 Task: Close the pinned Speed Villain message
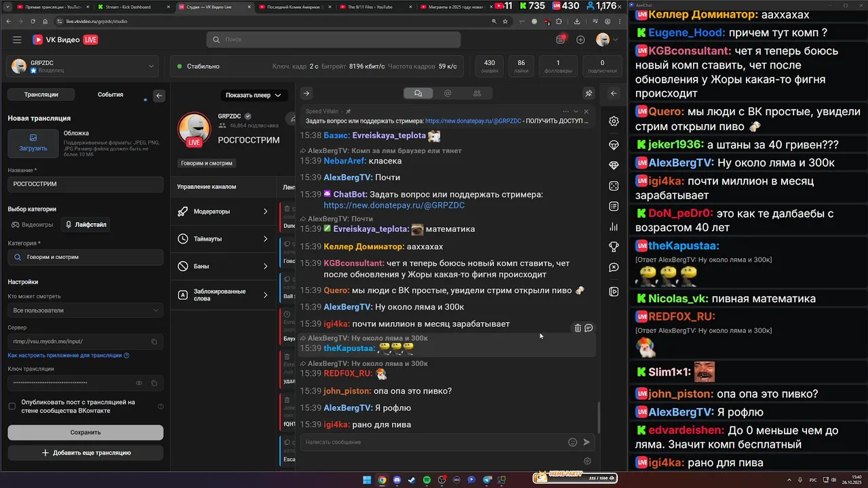pos(587,111)
